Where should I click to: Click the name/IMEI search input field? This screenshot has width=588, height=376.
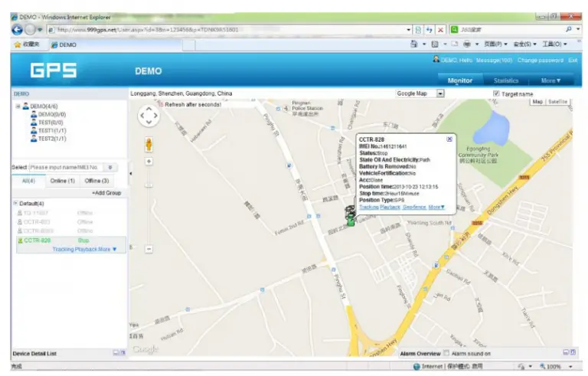coord(66,168)
